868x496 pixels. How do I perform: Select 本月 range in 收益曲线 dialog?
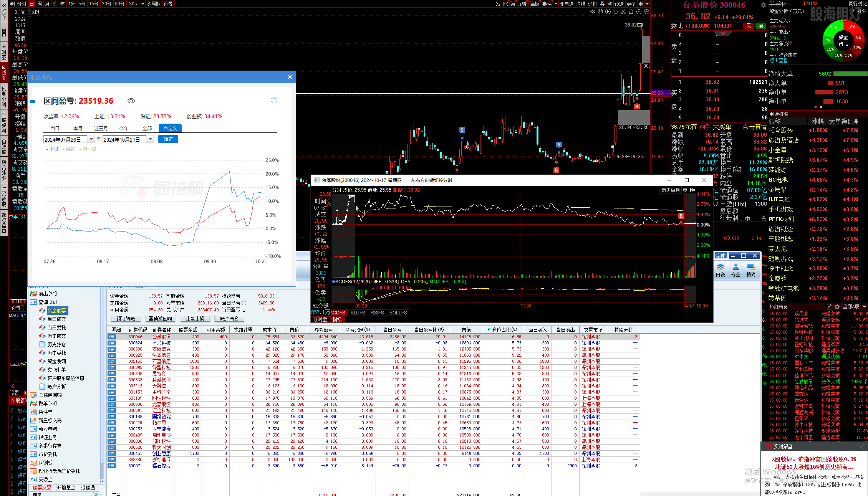click(x=78, y=128)
